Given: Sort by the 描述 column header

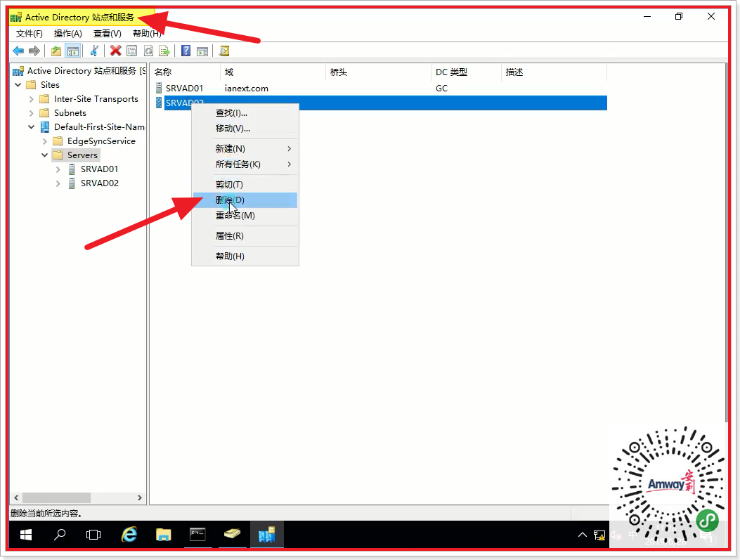Looking at the screenshot, I should pyautogui.click(x=554, y=72).
